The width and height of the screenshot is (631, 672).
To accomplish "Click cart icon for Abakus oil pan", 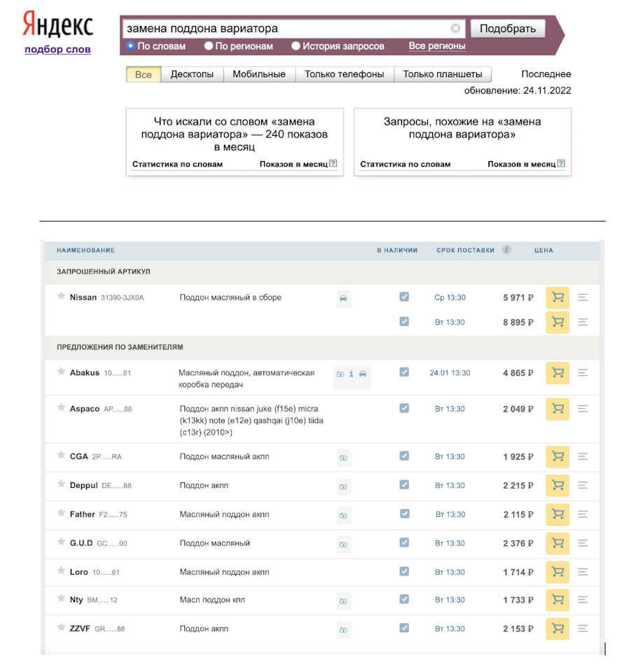I will pyautogui.click(x=557, y=373).
